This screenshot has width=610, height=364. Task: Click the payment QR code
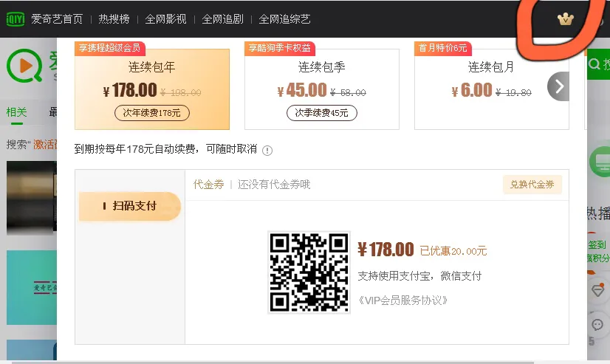309,272
